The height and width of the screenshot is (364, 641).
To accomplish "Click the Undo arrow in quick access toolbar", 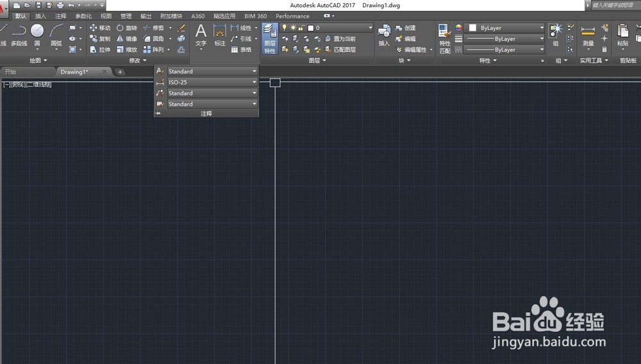I will 71,5.
